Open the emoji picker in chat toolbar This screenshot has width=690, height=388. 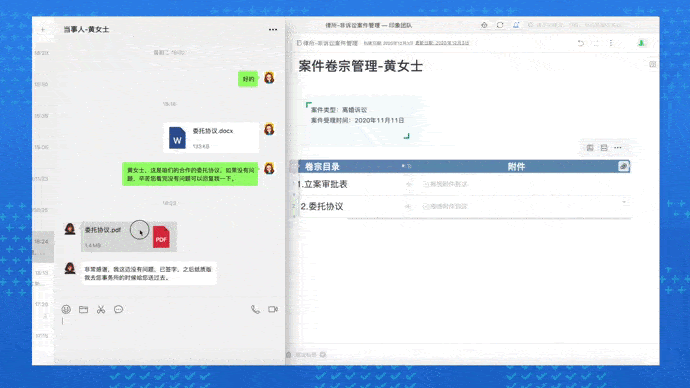(66, 309)
